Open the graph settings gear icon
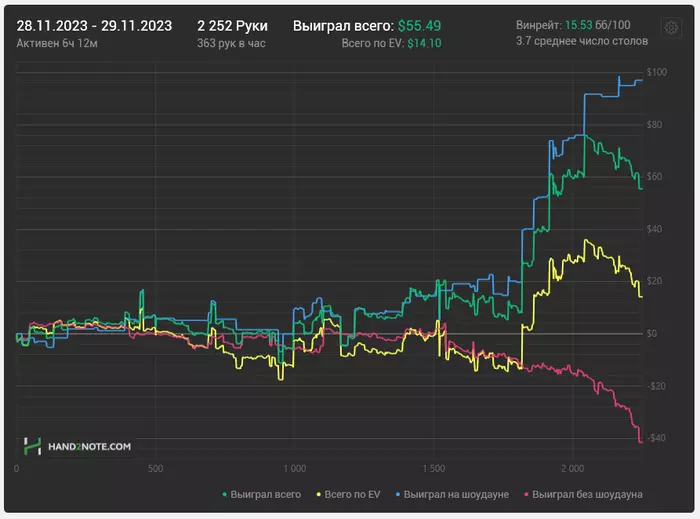 pos(671,28)
